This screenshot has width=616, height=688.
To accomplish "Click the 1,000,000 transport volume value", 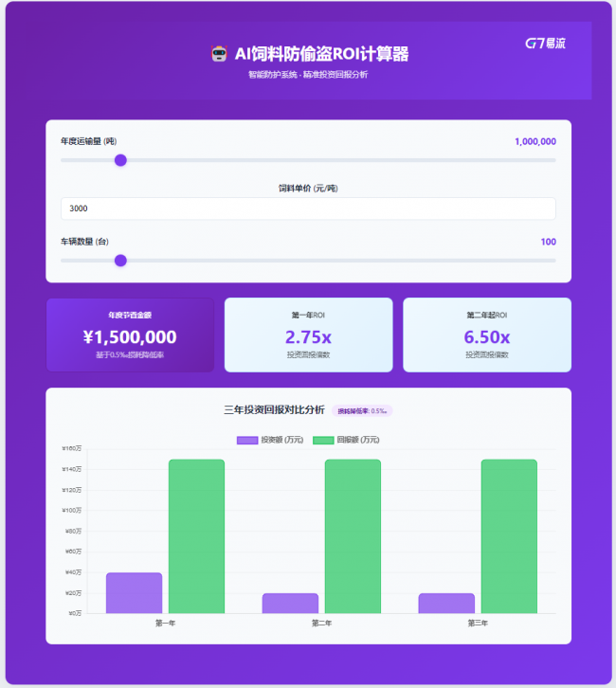I will coord(534,141).
